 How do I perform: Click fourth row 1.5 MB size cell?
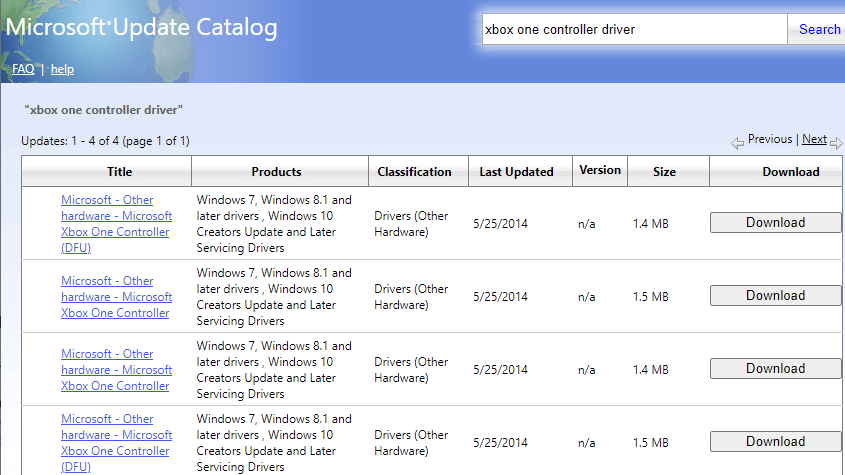point(650,443)
